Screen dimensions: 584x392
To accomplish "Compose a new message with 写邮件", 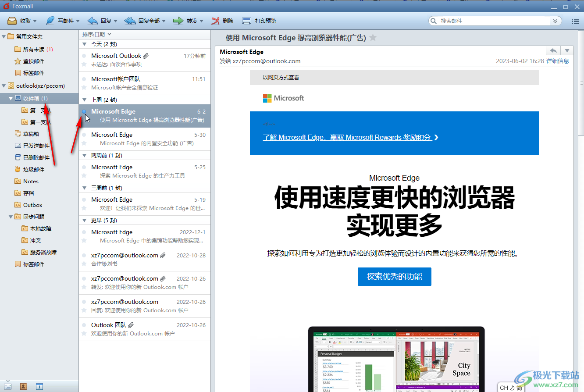I will tap(60, 21).
